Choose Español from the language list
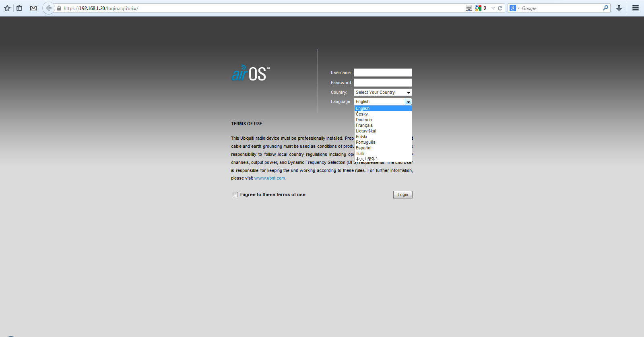This screenshot has height=337, width=644. pos(363,148)
